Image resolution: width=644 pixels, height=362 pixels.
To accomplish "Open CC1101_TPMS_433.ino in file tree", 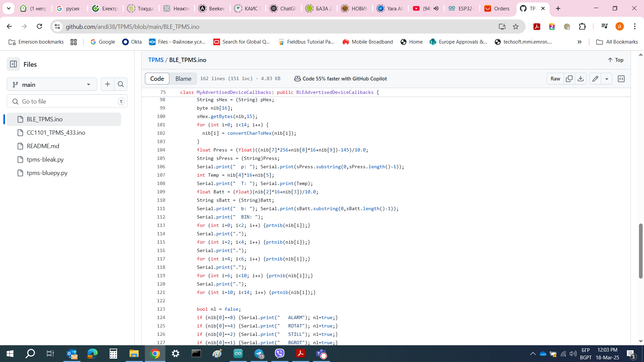I will [56, 133].
